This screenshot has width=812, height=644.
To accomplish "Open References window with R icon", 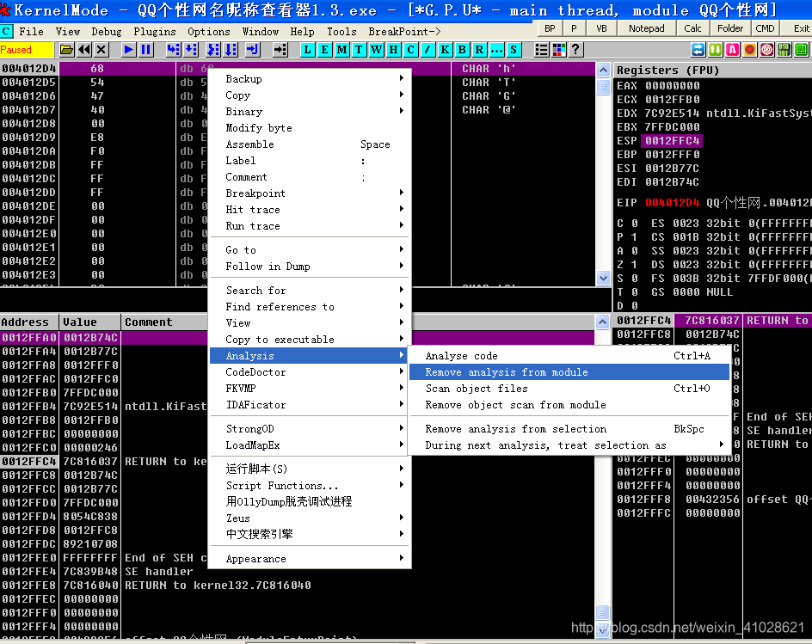I will [x=479, y=50].
